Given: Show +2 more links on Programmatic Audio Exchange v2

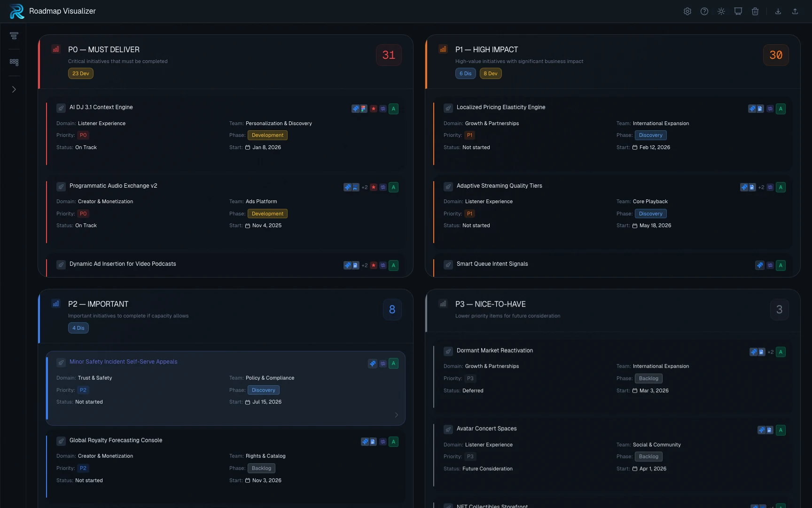Looking at the screenshot, I should coord(365,187).
